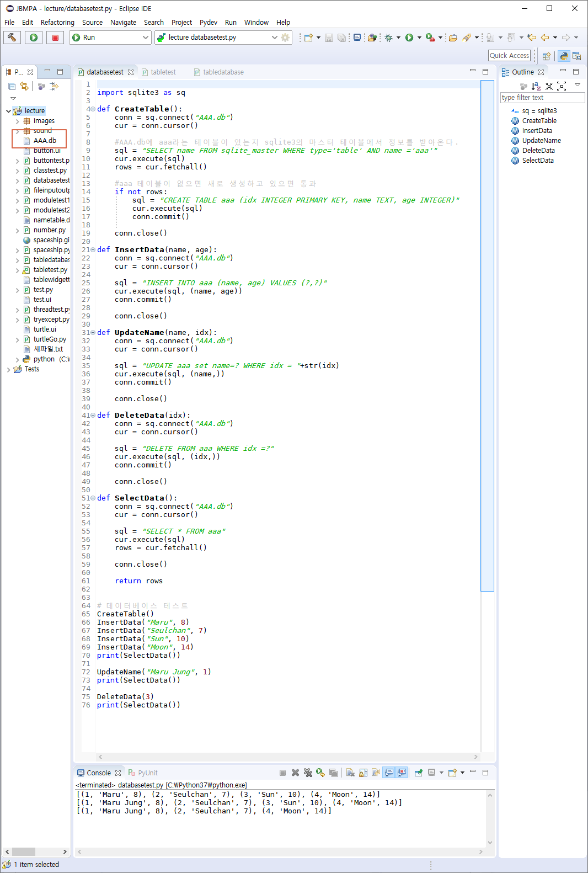This screenshot has width=588, height=873.
Task: Click the Run External Tools icon
Action: (x=430, y=38)
